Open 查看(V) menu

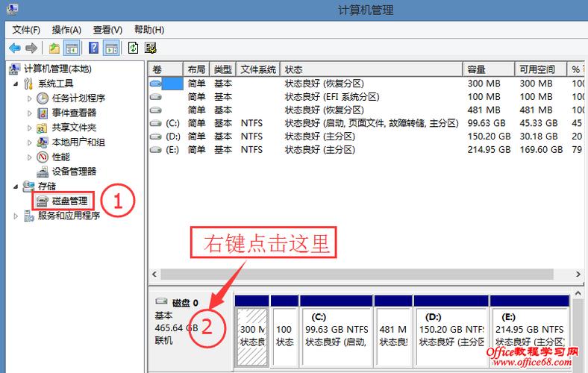click(107, 30)
